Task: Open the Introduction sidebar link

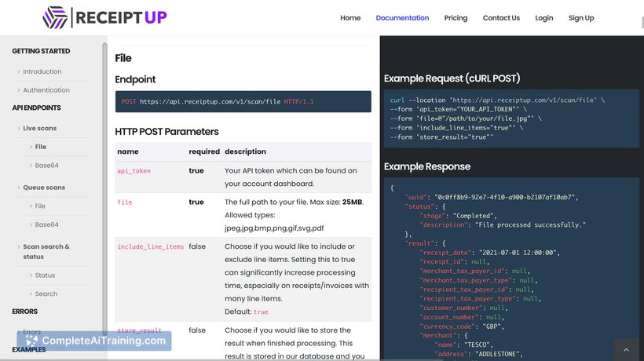Action: click(42, 71)
